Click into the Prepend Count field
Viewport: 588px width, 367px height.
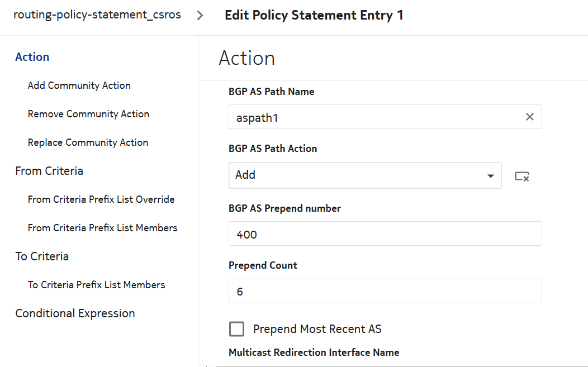point(385,292)
